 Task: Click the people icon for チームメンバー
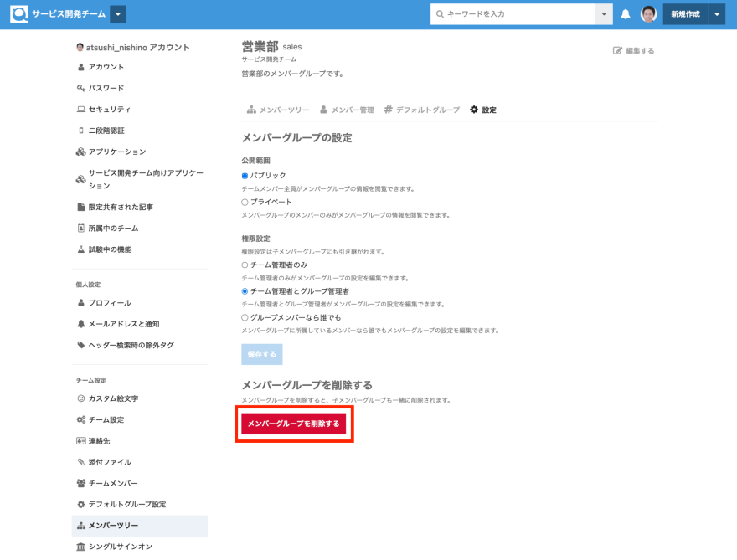[81, 483]
